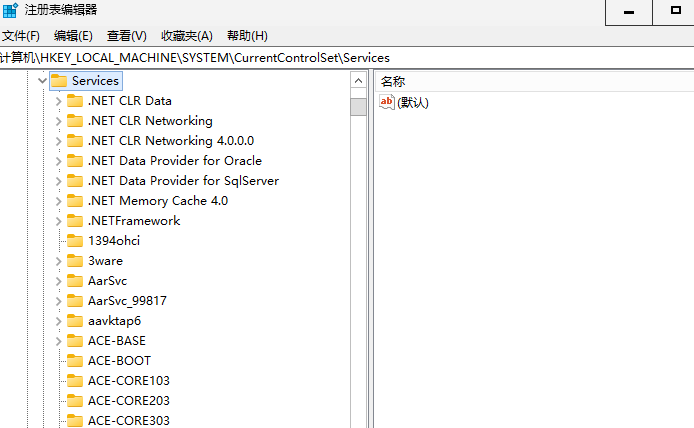Click the ACE-CORE303 folder icon
The height and width of the screenshot is (428, 694).
[75, 420]
